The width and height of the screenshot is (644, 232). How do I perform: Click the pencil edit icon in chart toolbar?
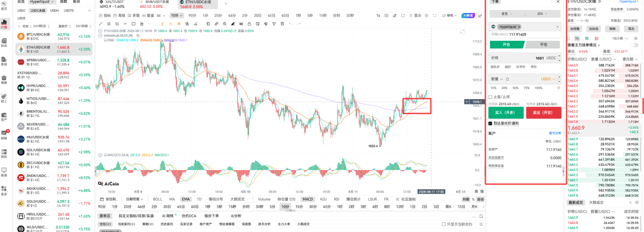[395, 15]
